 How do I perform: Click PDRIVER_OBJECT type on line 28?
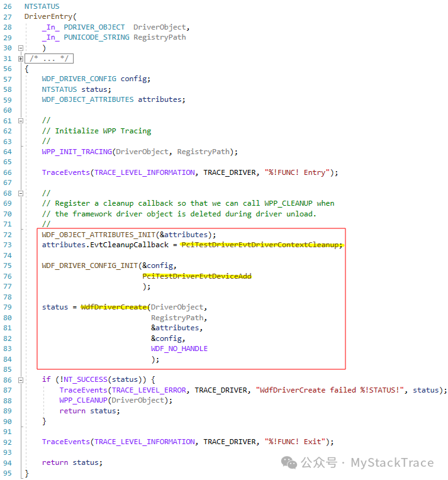pos(94,27)
